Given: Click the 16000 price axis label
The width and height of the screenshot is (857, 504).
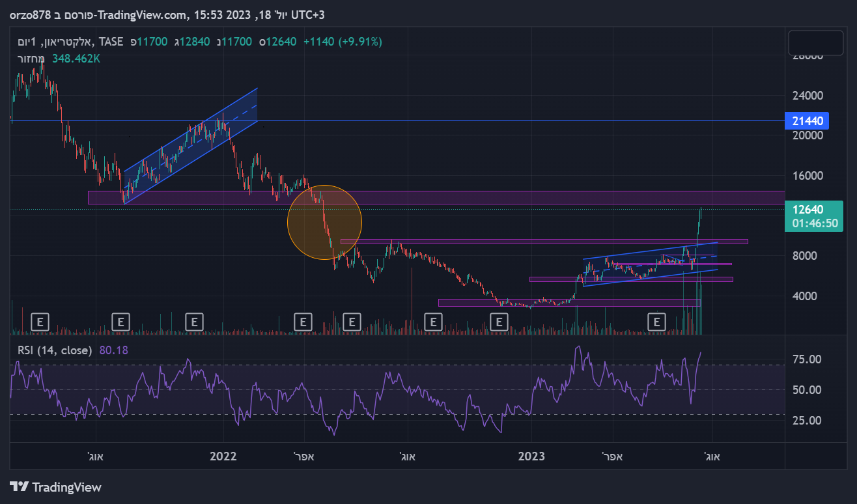Looking at the screenshot, I should click(808, 176).
